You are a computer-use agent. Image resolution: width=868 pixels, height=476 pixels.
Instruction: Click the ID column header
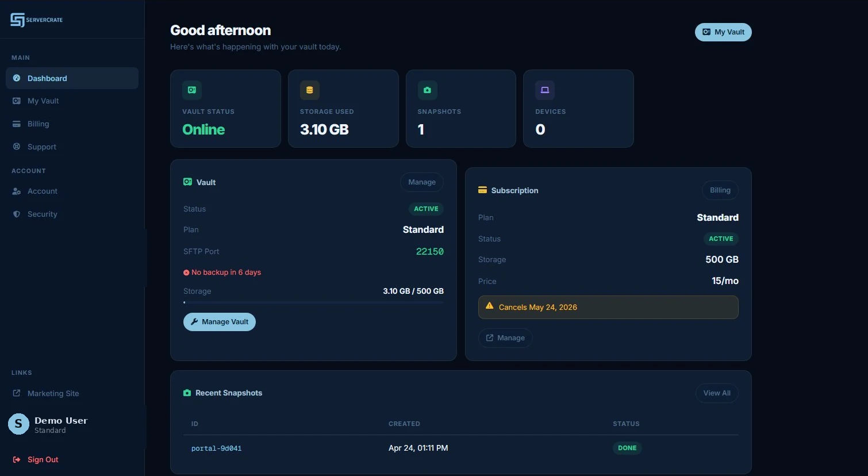click(195, 424)
